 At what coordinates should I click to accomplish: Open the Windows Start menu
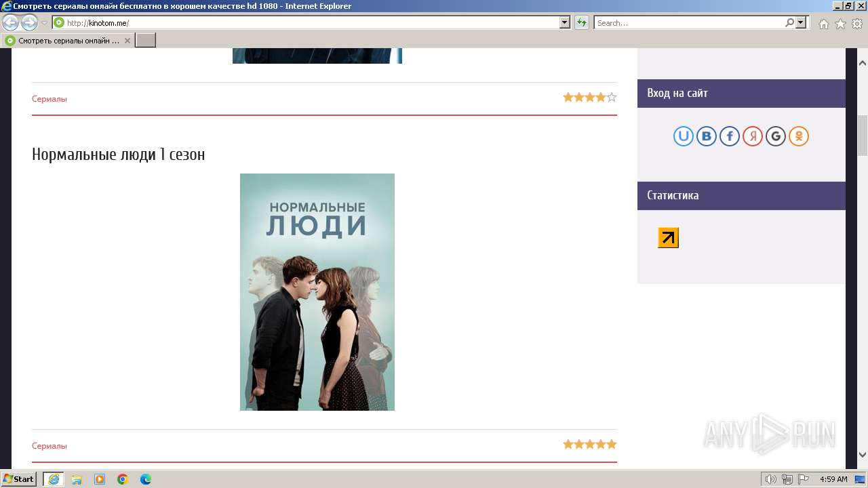19,479
